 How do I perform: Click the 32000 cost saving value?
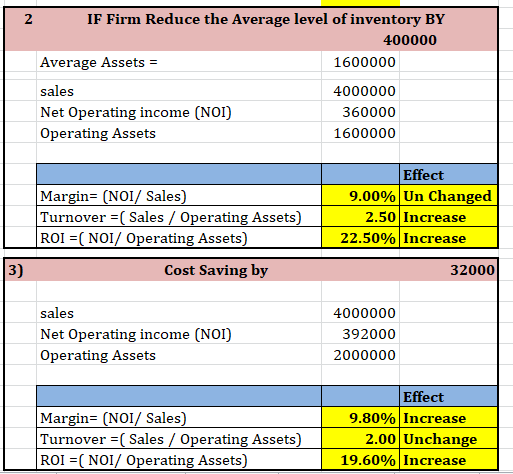472,270
